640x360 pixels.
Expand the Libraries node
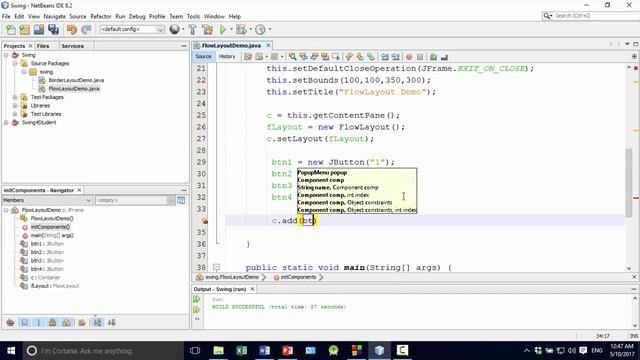[15, 105]
